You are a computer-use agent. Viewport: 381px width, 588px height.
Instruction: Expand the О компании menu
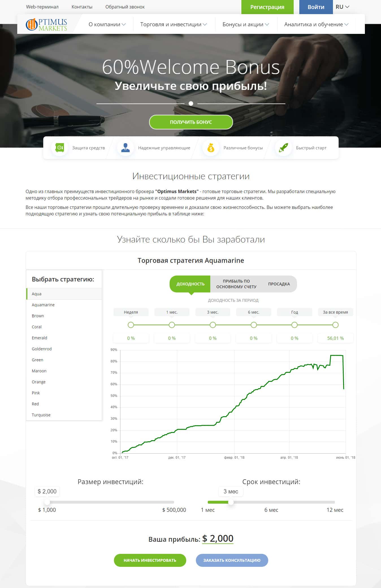click(107, 25)
